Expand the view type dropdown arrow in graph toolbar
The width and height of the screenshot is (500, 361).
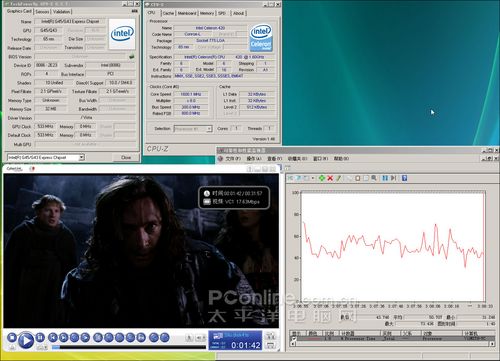[313, 178]
